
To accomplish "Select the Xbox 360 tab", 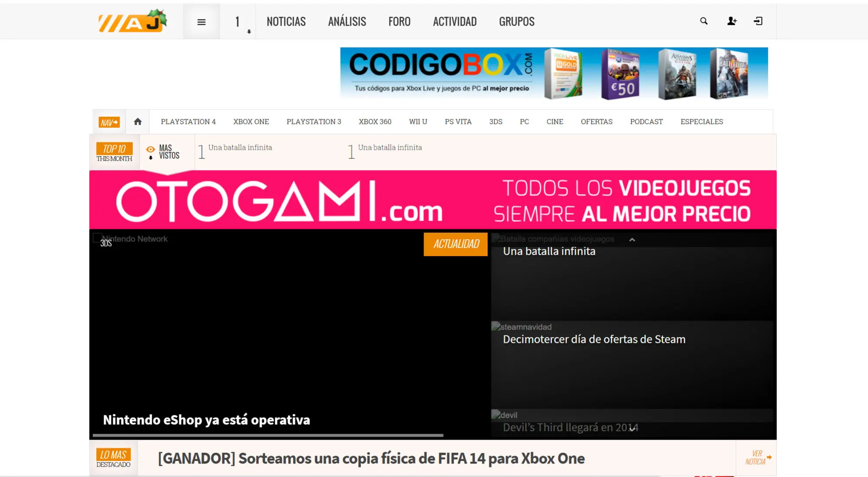I will pyautogui.click(x=375, y=122).
